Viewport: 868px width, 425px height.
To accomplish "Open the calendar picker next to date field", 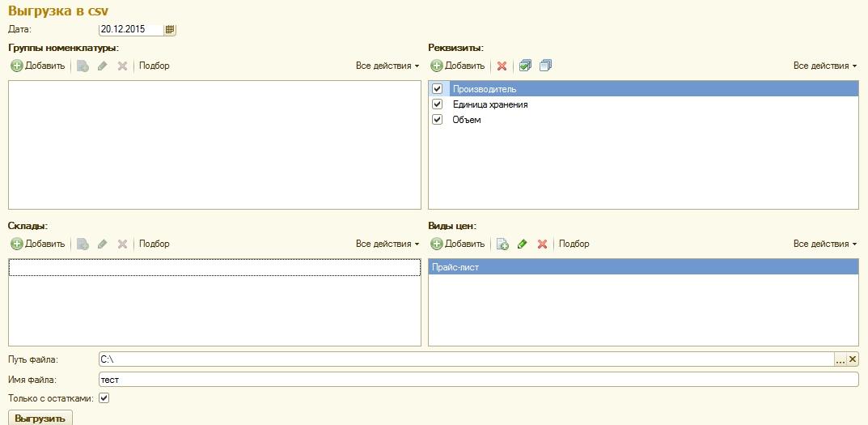I will pyautogui.click(x=170, y=29).
